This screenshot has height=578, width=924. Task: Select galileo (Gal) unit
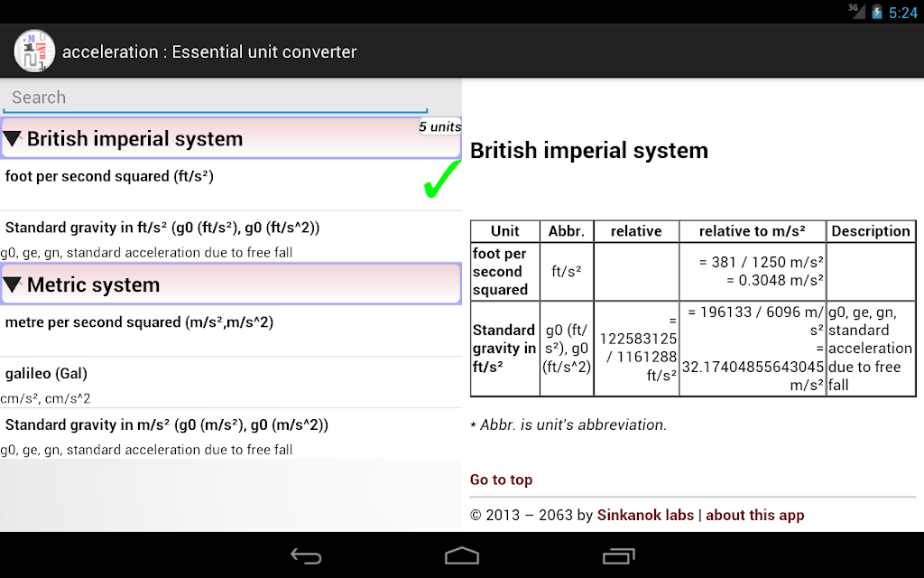(231, 382)
